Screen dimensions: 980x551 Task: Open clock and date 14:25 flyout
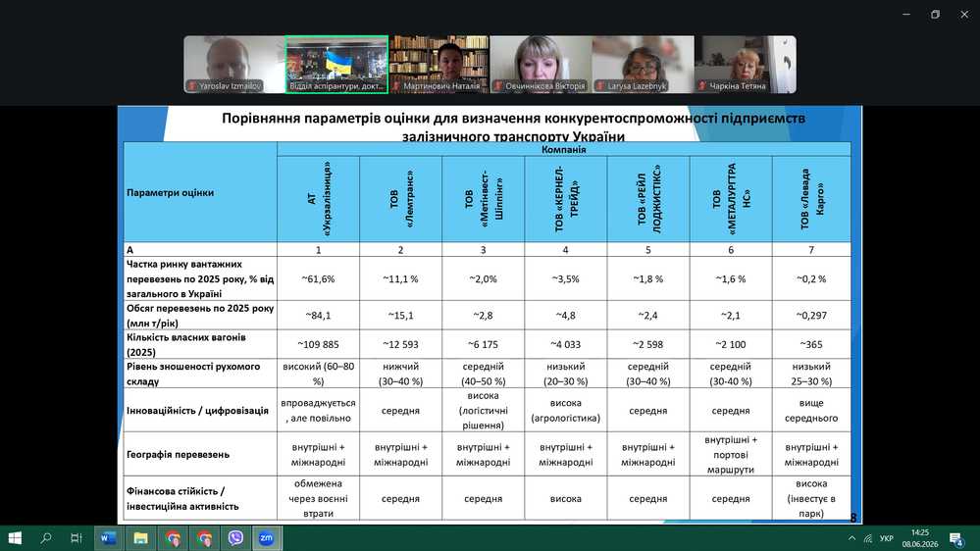tap(920, 538)
